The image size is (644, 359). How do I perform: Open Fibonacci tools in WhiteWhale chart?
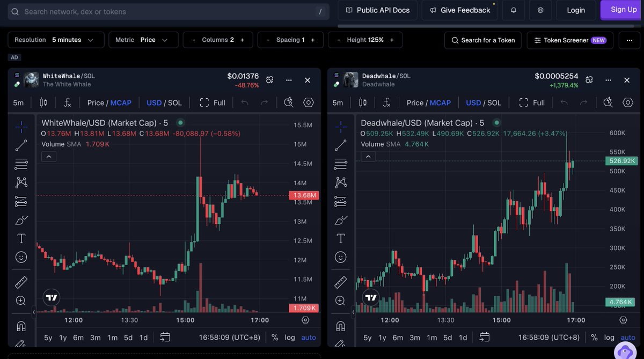[x=21, y=164]
